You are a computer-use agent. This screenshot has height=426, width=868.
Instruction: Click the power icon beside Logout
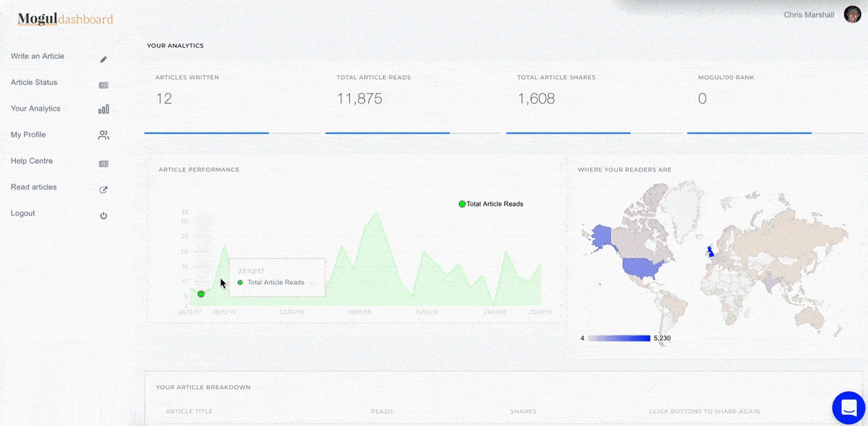pos(104,216)
